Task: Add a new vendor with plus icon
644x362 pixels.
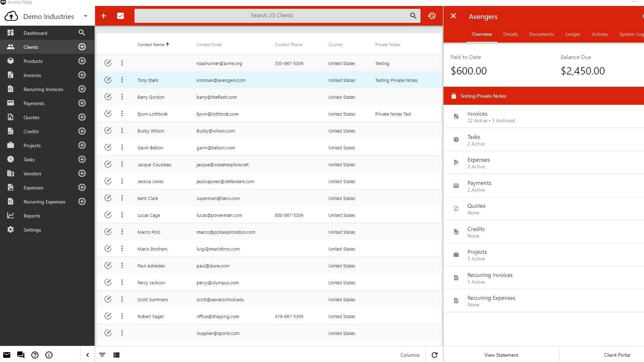Action: (82, 173)
